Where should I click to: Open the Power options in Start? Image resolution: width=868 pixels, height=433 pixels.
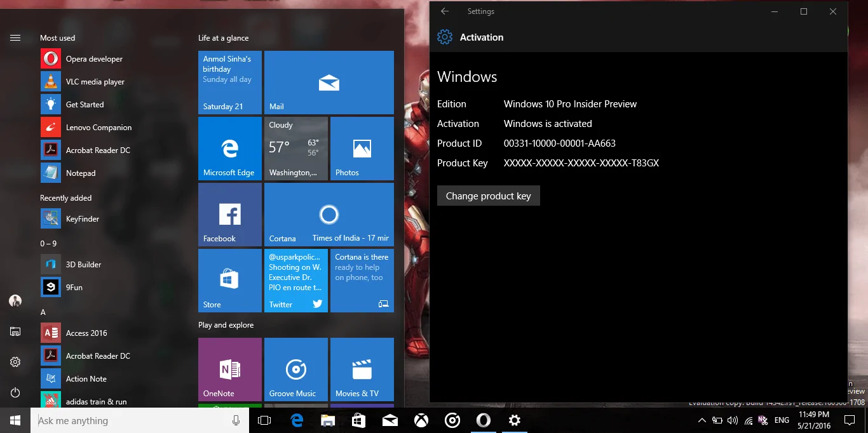coord(15,392)
